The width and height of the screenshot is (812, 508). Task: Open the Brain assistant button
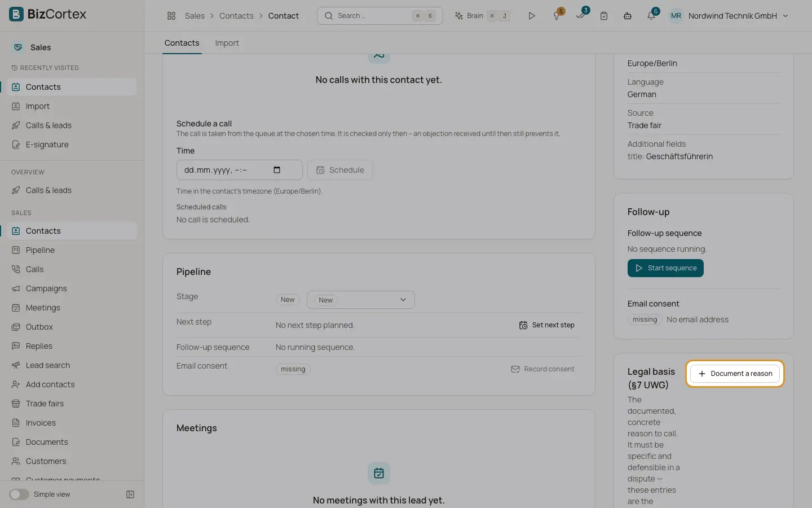point(483,16)
